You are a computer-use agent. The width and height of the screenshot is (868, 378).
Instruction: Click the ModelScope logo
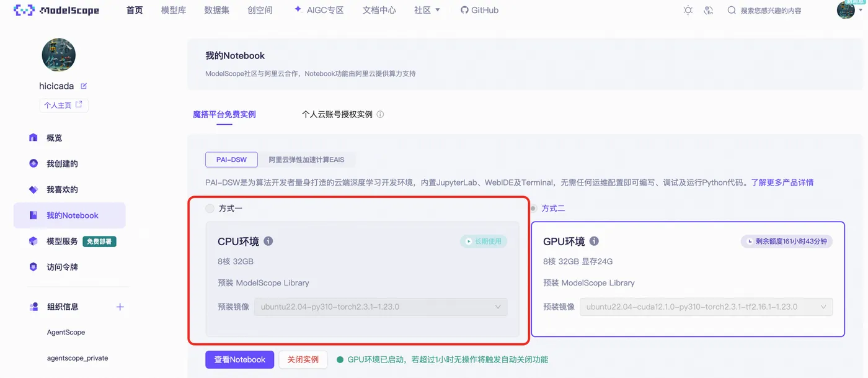coord(56,10)
